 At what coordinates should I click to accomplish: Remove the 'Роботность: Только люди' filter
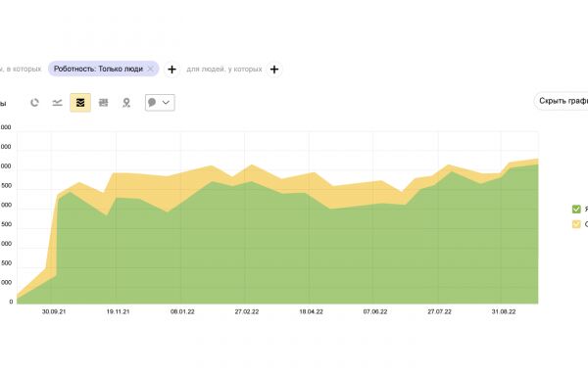click(x=150, y=69)
